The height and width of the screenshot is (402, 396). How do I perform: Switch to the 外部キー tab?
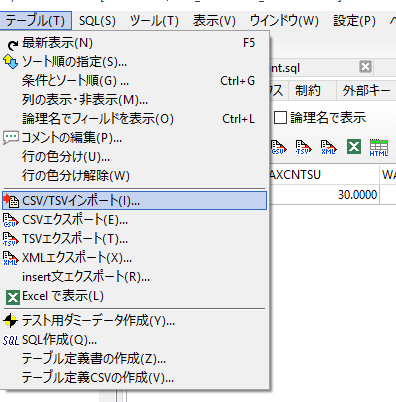(366, 90)
